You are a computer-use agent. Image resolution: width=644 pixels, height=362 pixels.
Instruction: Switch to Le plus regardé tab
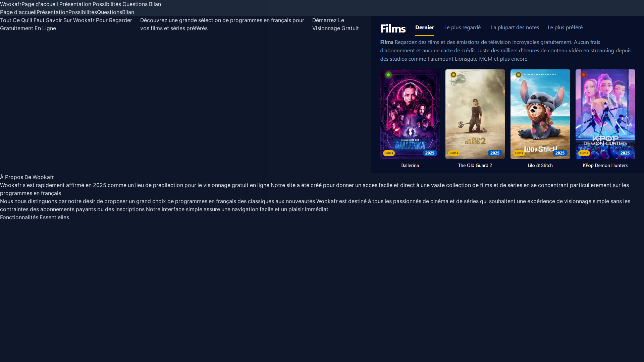[463, 27]
